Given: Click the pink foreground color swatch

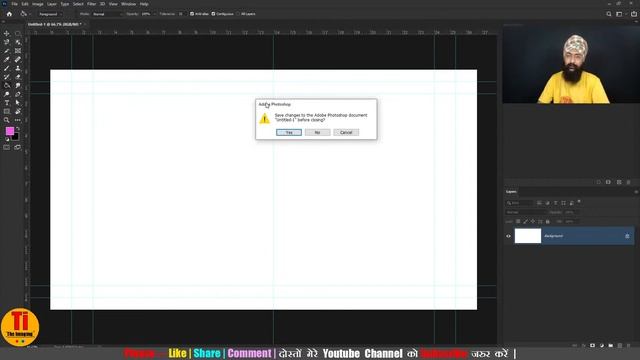Looking at the screenshot, I should [9, 131].
